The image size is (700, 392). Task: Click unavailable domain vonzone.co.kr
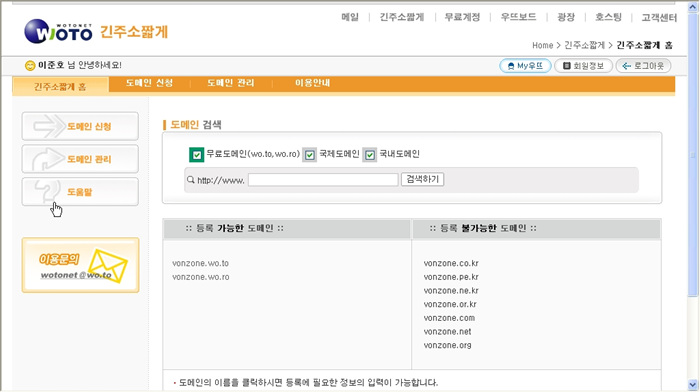point(451,263)
